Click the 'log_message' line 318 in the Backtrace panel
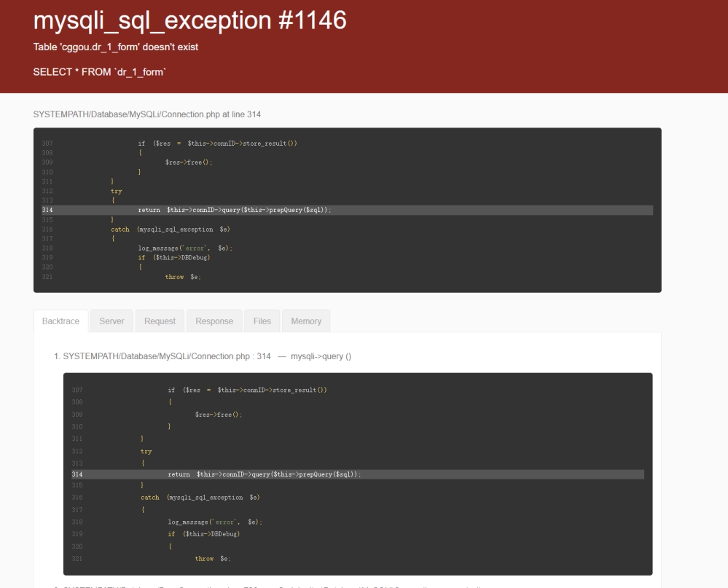The image size is (728, 588). pos(215,522)
